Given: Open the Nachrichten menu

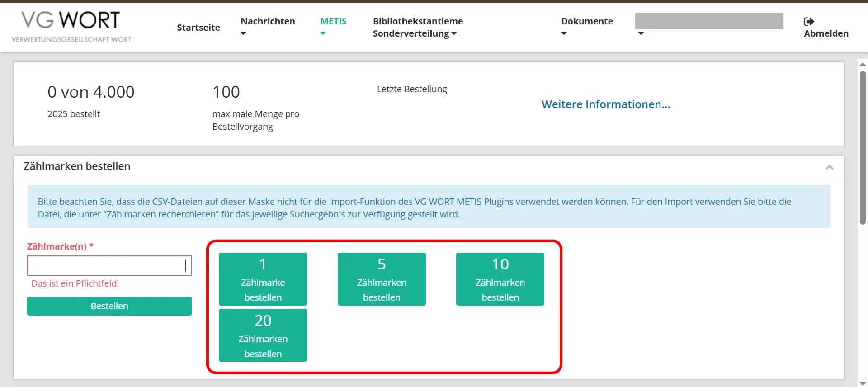Looking at the screenshot, I should pyautogui.click(x=268, y=21).
